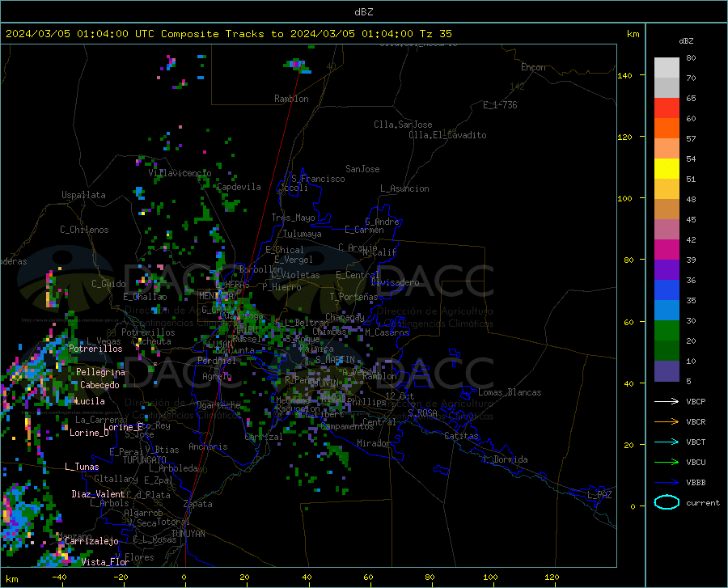This screenshot has width=728, height=588.
Task: Click the Clla.El_Cavadito map label
Action: coord(447,135)
